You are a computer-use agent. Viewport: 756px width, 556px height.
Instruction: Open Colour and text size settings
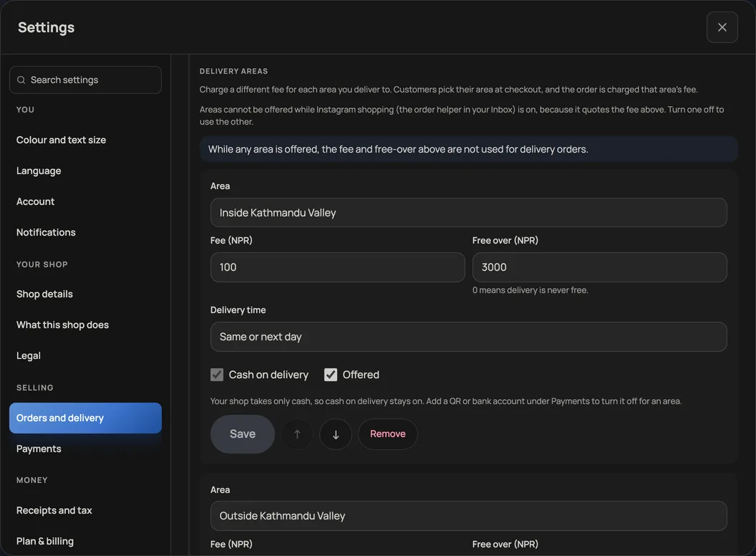[85, 140]
